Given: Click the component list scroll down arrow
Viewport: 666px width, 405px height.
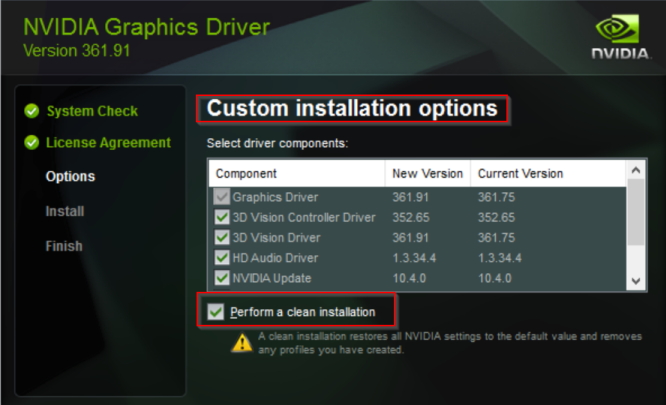Looking at the screenshot, I should coord(636,281).
